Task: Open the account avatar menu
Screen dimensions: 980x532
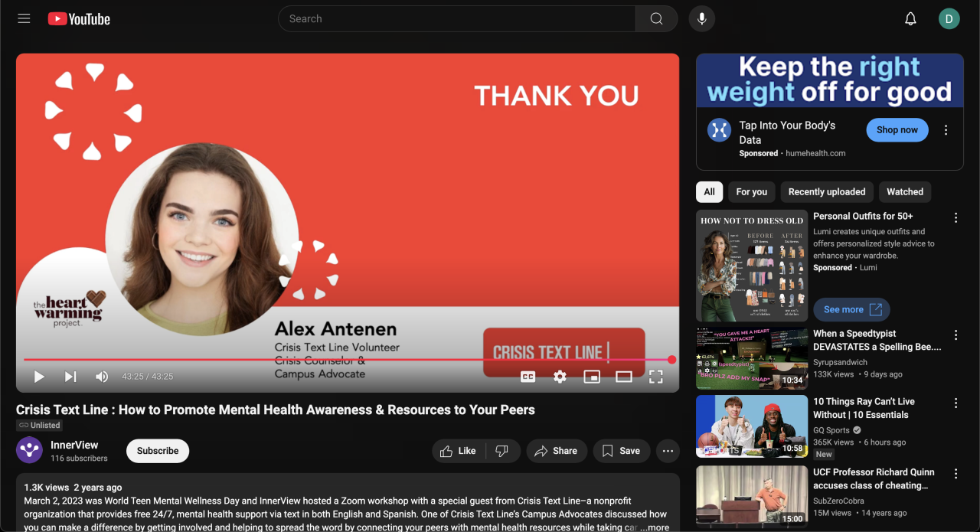Action: (949, 19)
